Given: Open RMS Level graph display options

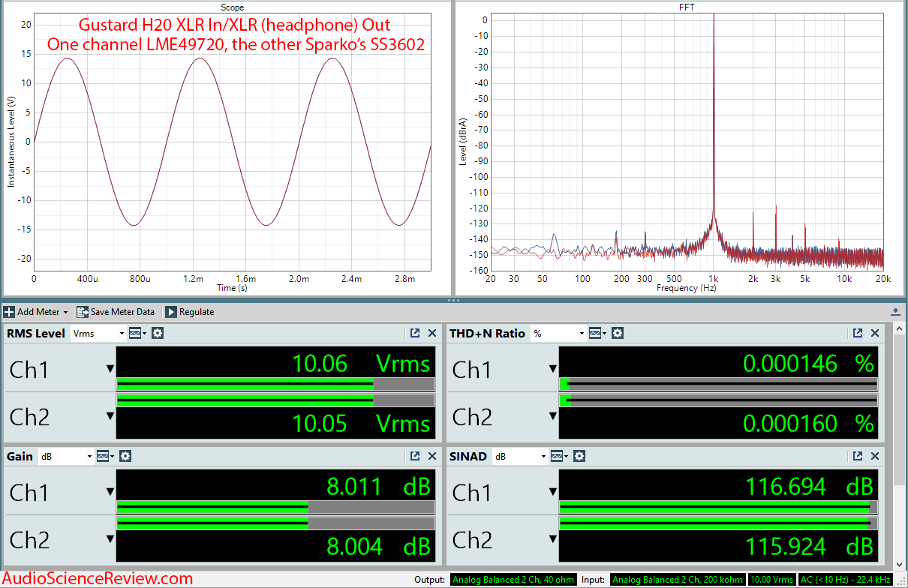Looking at the screenshot, I should [137, 333].
